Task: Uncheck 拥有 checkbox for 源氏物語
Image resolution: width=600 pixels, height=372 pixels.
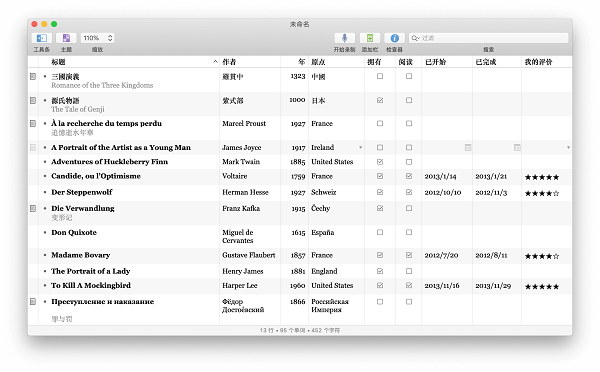Action: [380, 100]
